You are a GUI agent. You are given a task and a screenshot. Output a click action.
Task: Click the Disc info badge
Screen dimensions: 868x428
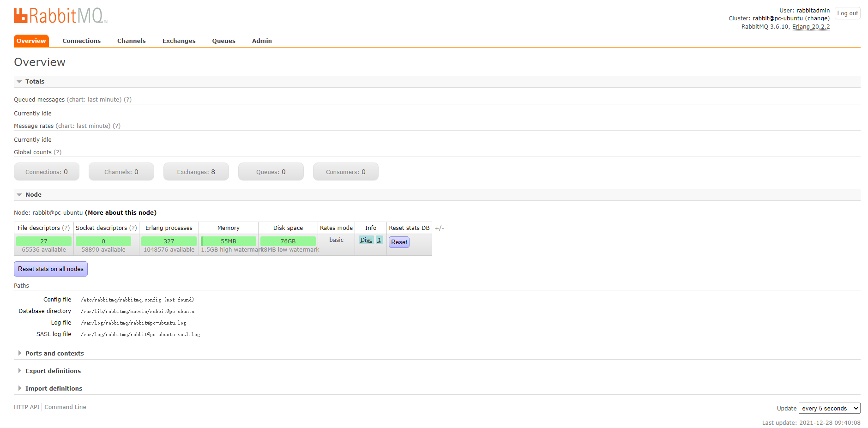click(x=366, y=240)
